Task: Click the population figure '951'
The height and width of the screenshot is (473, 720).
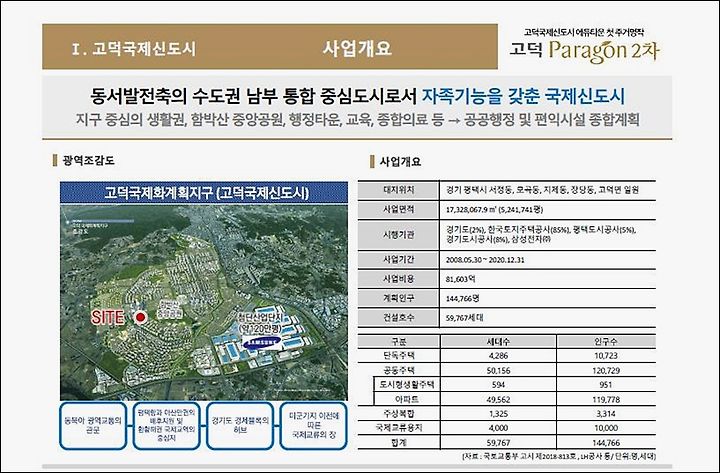Action: click(x=606, y=385)
